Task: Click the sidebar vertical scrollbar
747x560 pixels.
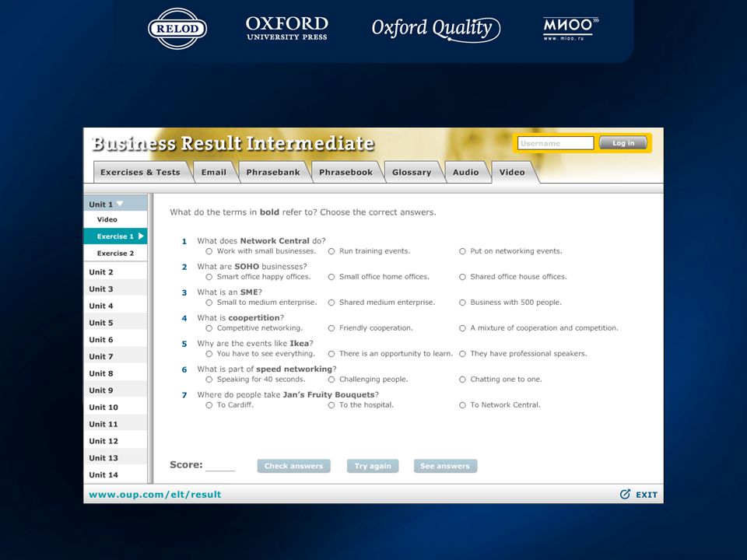Action: pos(150,338)
